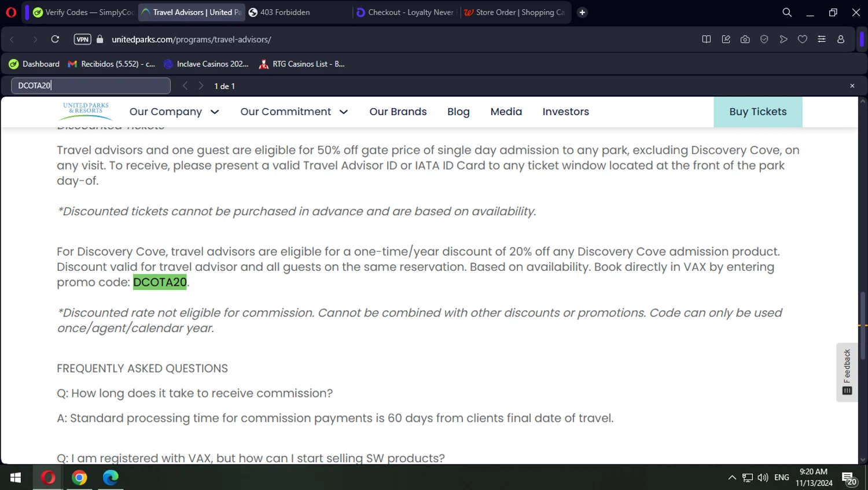This screenshot has height=490, width=868.
Task: Focus the unitedparks.com address bar
Action: [192, 39]
